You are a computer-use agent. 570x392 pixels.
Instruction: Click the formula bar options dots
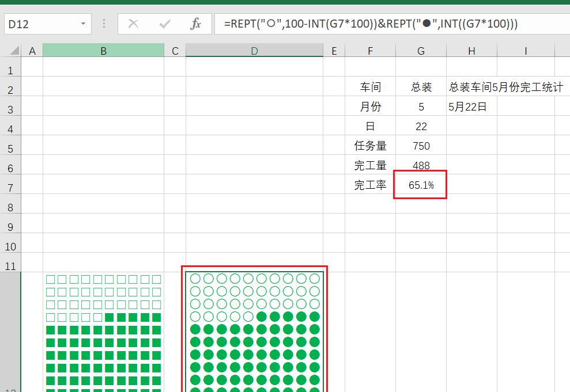(104, 24)
